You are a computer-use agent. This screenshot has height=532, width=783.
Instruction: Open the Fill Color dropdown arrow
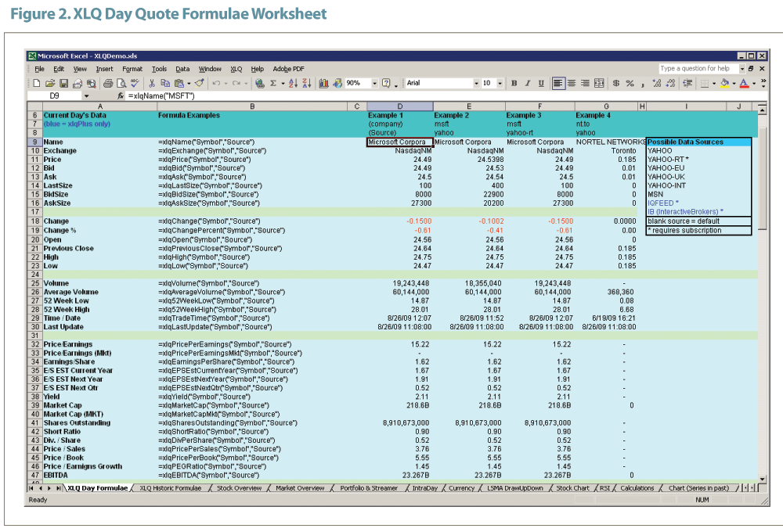click(734, 84)
